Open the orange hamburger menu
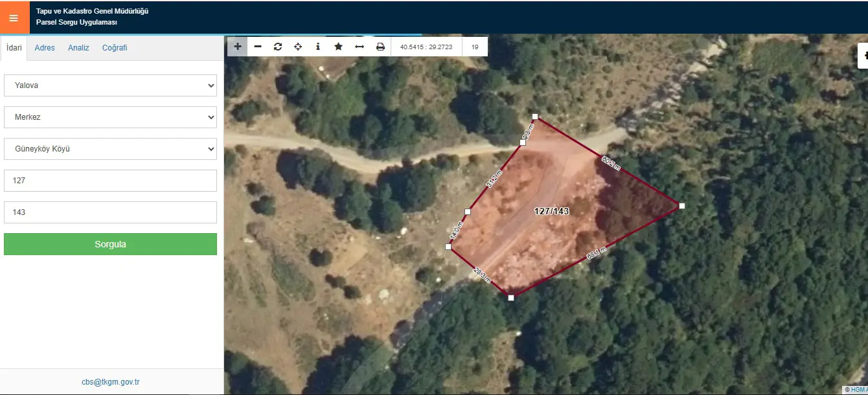Image resolution: width=868 pixels, height=395 pixels. click(x=14, y=17)
